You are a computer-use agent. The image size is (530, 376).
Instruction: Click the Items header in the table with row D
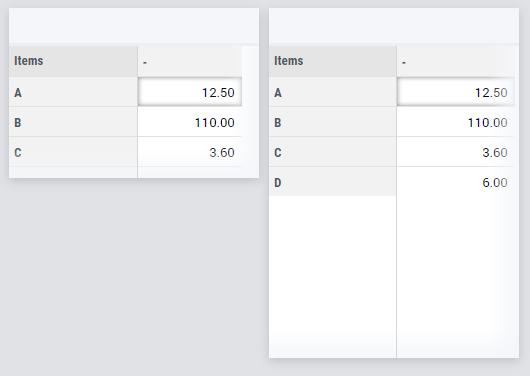point(333,61)
